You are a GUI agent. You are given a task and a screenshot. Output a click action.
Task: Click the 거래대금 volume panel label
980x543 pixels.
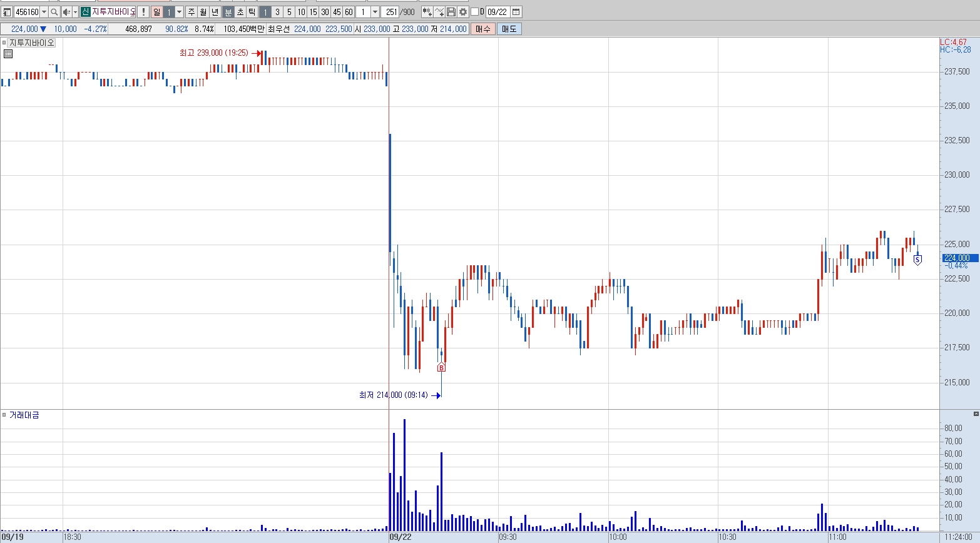coord(24,415)
